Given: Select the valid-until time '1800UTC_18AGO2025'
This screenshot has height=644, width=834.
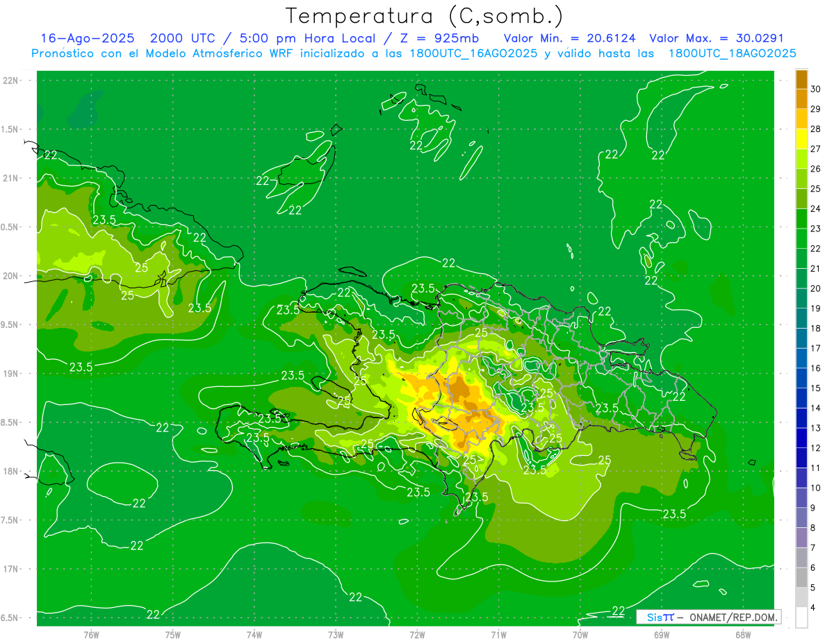Looking at the screenshot, I should point(732,53).
